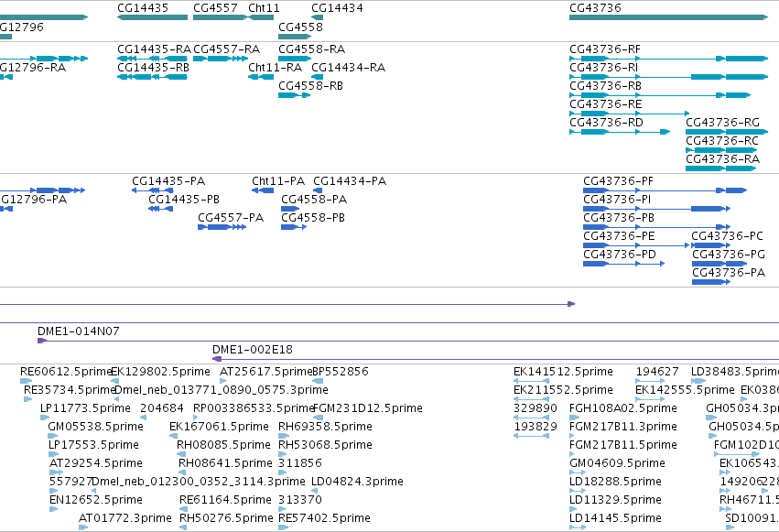
Task: Select EST GM05538.5prime
Action: (95, 427)
